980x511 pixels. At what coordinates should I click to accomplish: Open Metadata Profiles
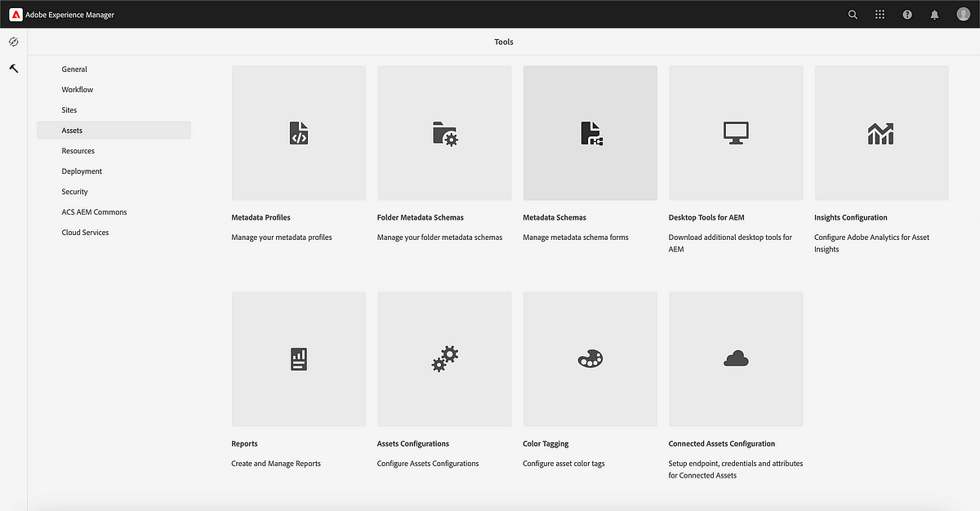click(298, 132)
